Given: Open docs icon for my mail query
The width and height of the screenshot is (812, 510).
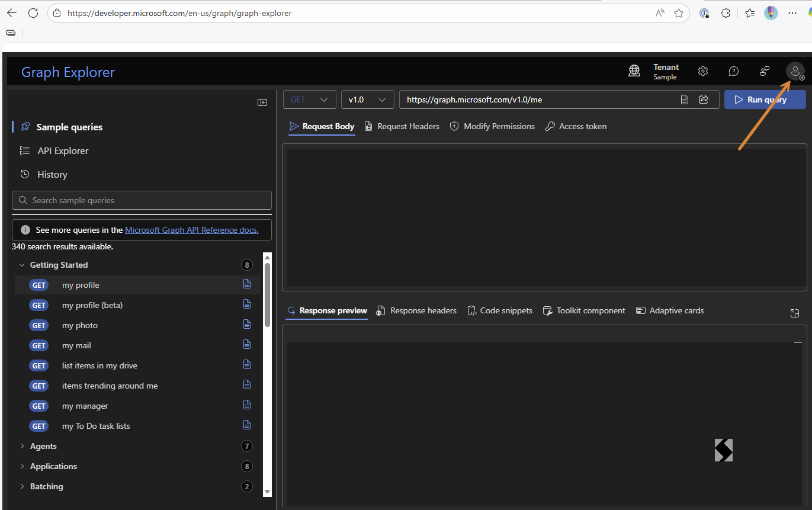Looking at the screenshot, I should click(247, 345).
